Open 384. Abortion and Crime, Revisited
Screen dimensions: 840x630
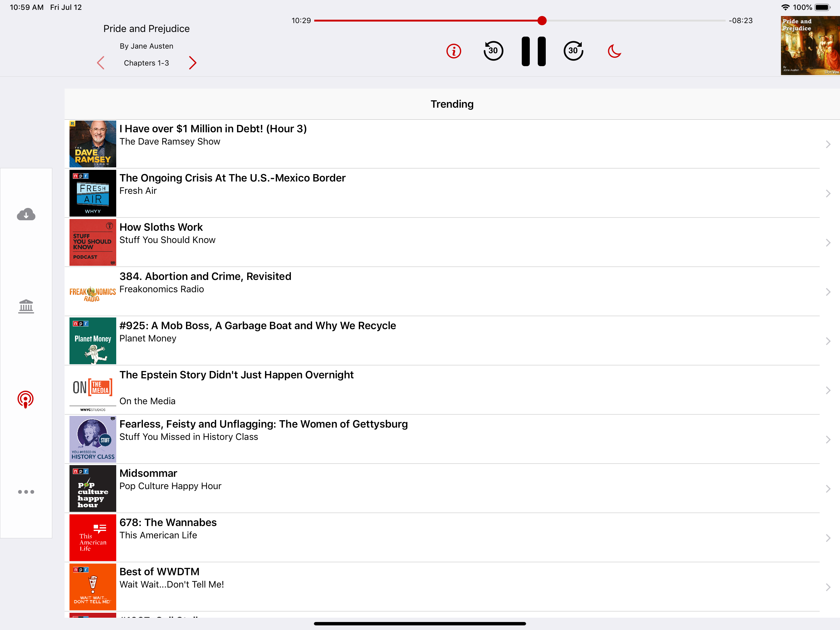point(205,277)
